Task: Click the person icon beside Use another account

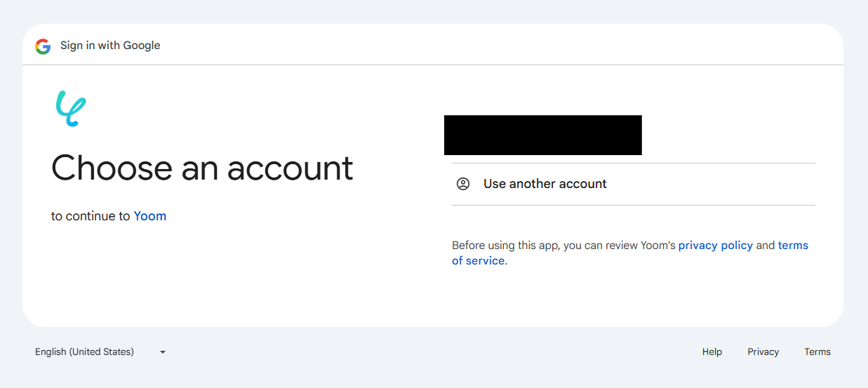Action: (x=463, y=184)
